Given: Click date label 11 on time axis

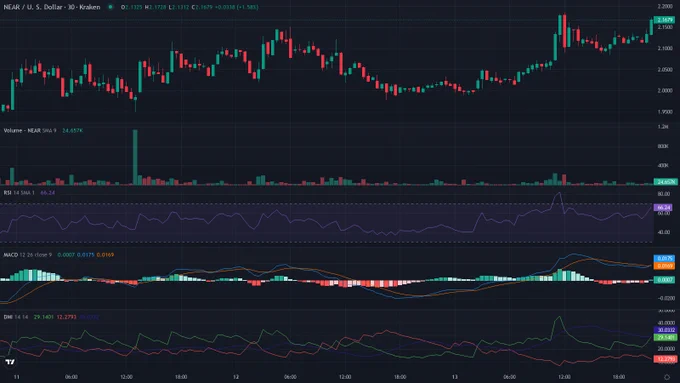Looking at the screenshot, I should point(16,377).
